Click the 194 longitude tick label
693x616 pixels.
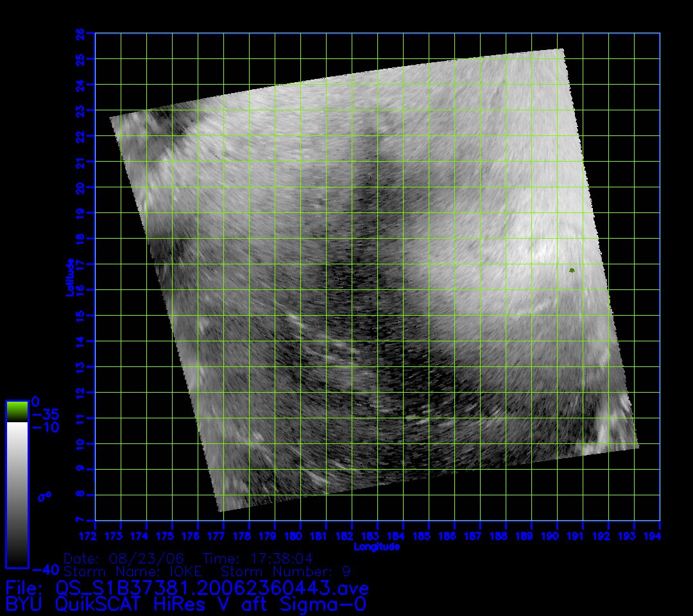tap(660, 535)
